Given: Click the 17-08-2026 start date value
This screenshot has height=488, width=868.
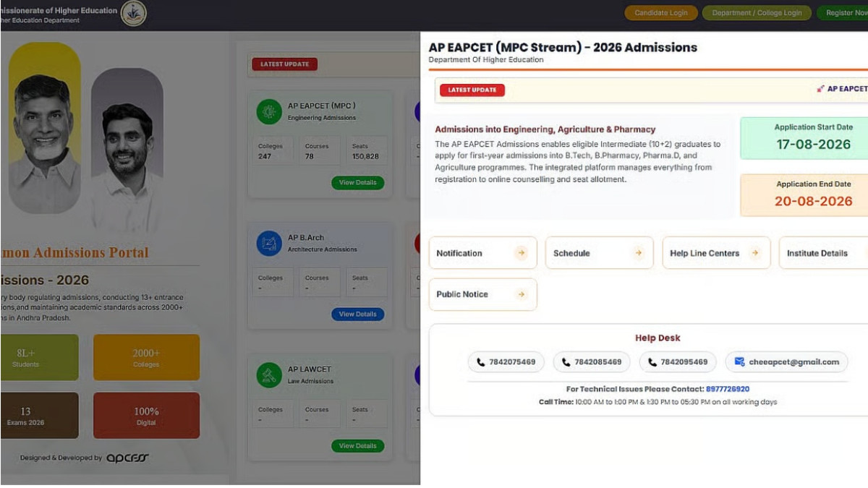Looking at the screenshot, I should coord(813,145).
